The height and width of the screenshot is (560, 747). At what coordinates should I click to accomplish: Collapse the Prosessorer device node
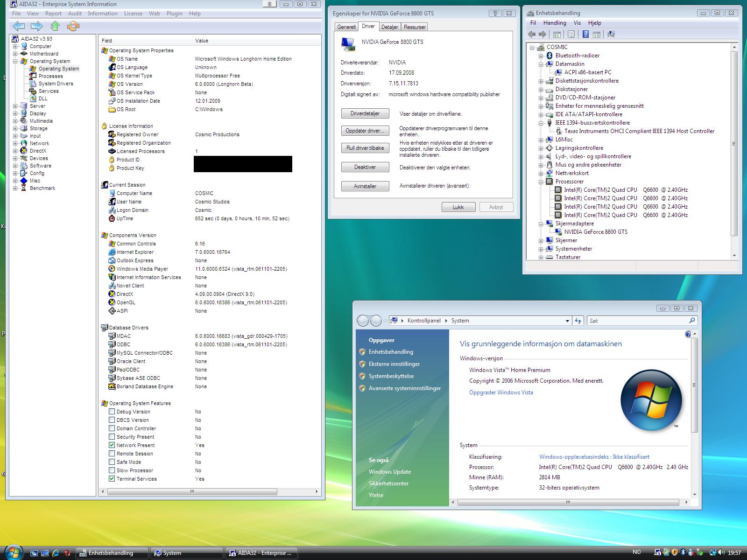tap(541, 182)
